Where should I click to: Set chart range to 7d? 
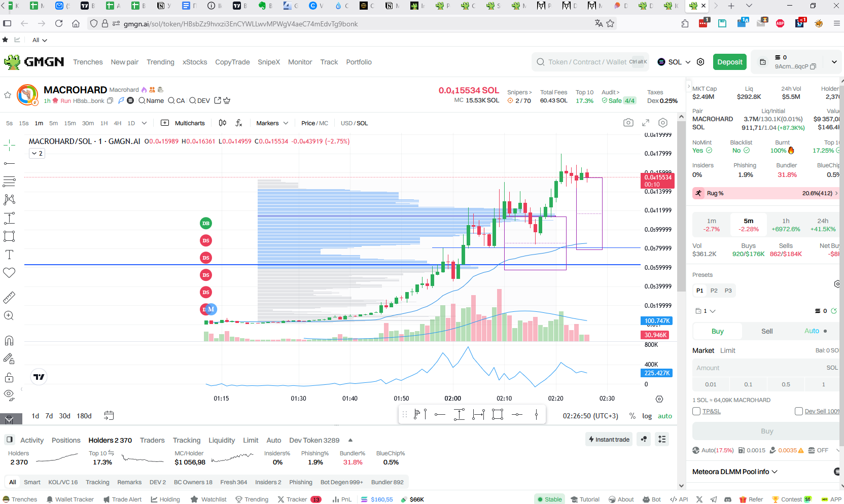[49, 416]
